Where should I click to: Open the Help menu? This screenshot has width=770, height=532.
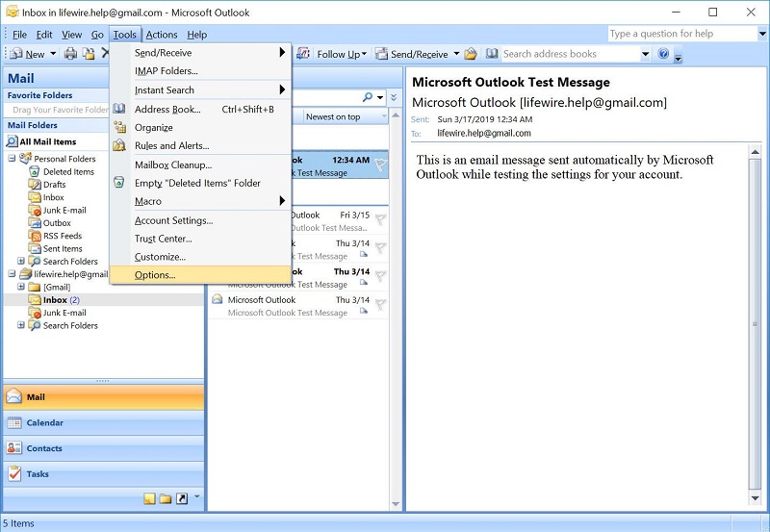point(197,35)
